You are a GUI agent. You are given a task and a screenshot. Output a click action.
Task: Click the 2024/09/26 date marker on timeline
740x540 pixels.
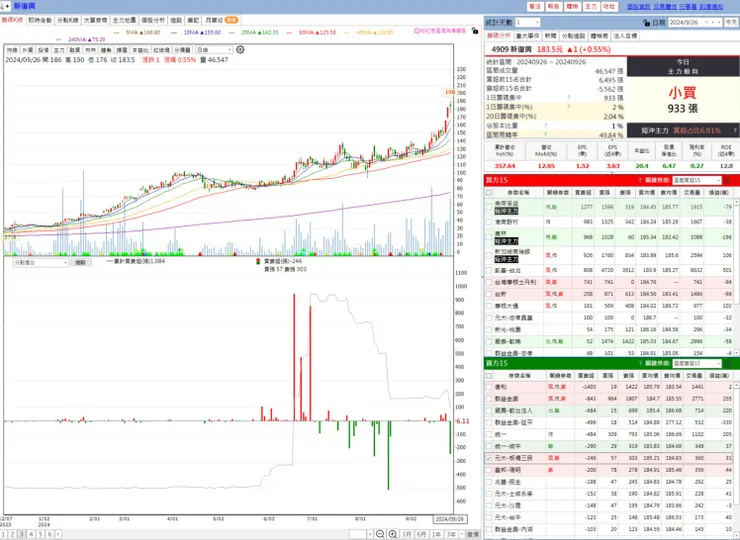450,519
